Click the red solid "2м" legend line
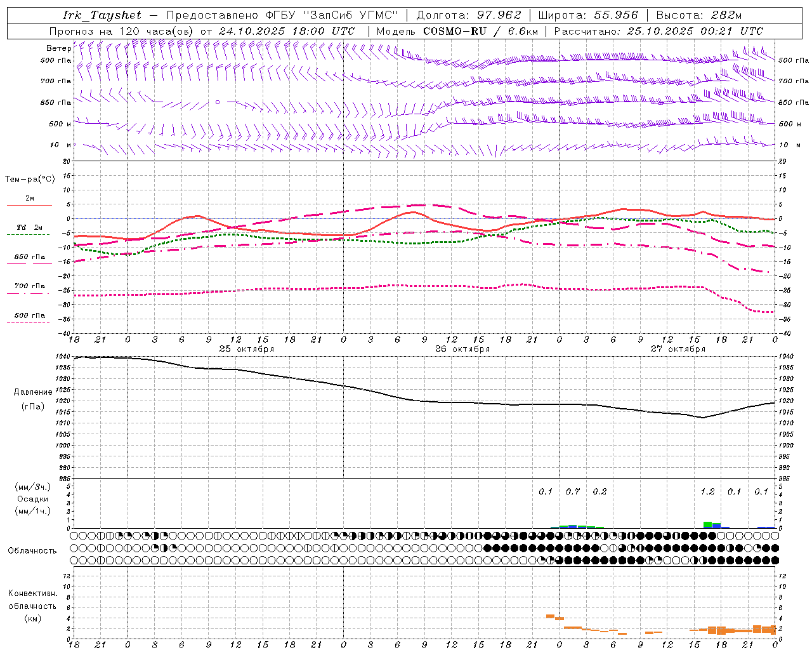Image resolution: width=812 pixels, height=650 pixels. [x=29, y=206]
